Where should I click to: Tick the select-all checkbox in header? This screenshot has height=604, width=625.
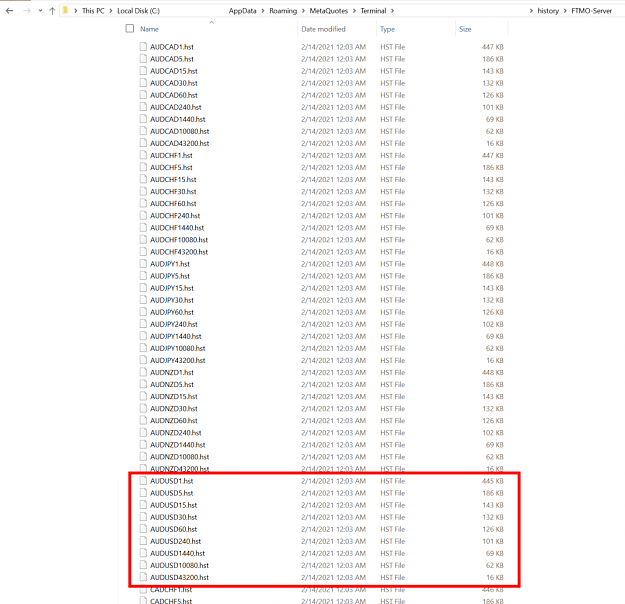point(130,28)
